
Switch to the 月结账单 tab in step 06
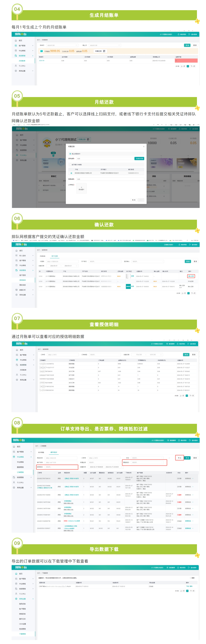pyautogui.click(x=42, y=256)
